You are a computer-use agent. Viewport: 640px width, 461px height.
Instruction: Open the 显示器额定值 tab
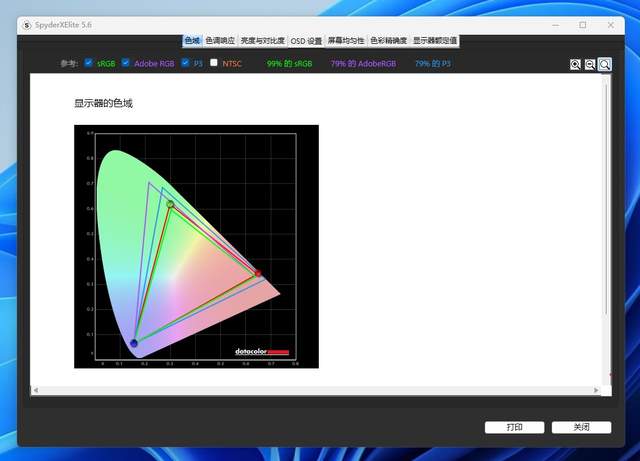(435, 41)
